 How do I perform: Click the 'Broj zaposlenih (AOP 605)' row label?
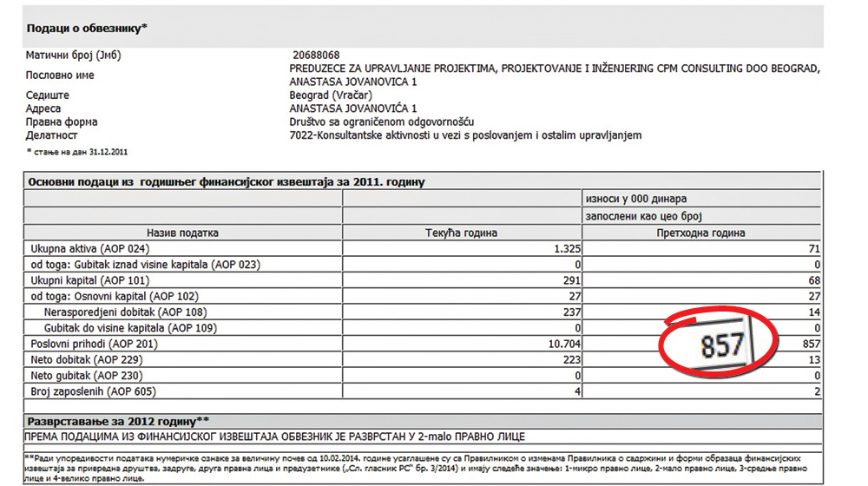(91, 391)
